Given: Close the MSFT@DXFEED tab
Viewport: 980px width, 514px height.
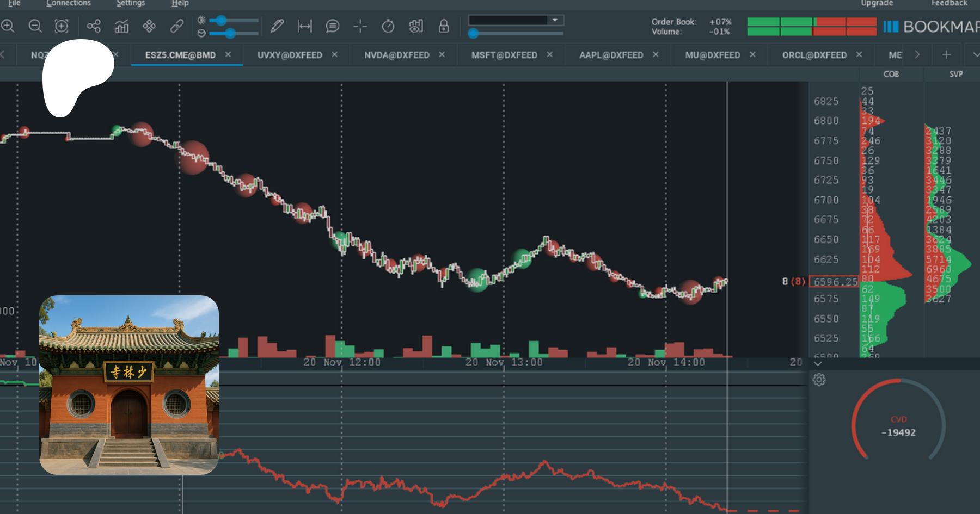Looking at the screenshot, I should (x=550, y=55).
